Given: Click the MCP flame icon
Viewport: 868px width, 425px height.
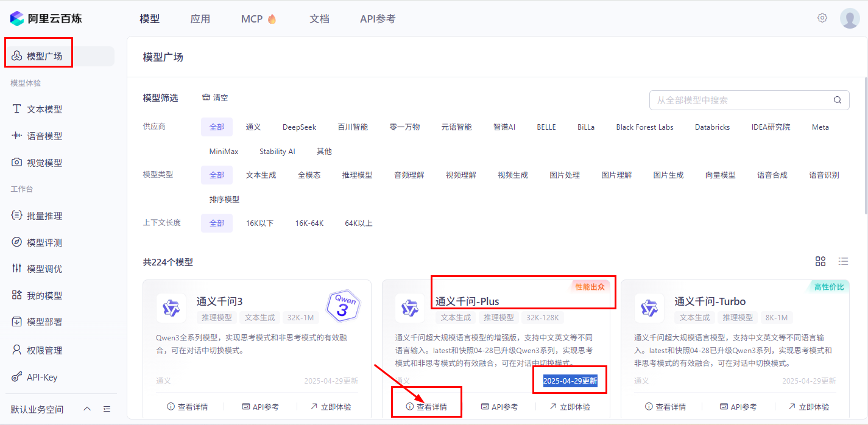Looking at the screenshot, I should 272,19.
